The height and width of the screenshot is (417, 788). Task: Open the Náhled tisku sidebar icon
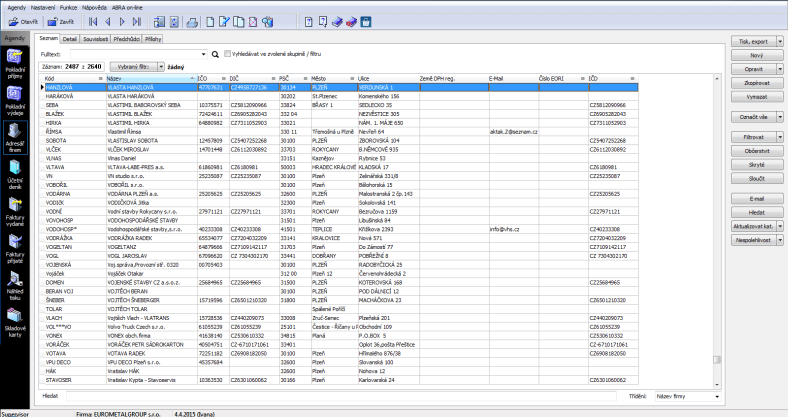tap(15, 285)
